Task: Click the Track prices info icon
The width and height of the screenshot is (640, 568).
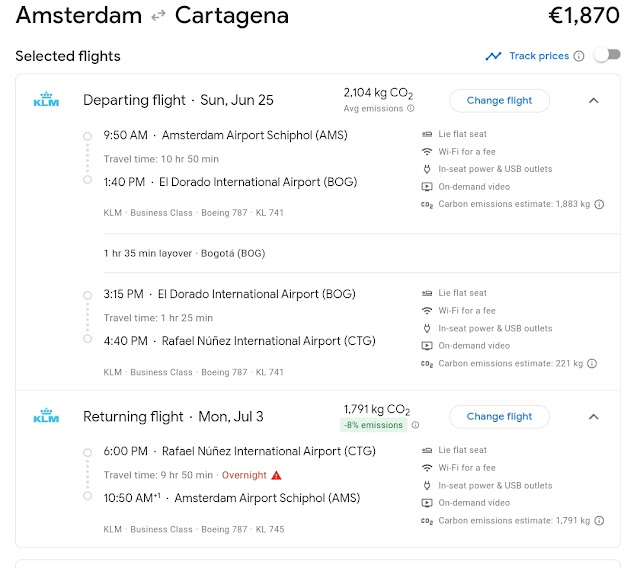Action: click(x=579, y=56)
